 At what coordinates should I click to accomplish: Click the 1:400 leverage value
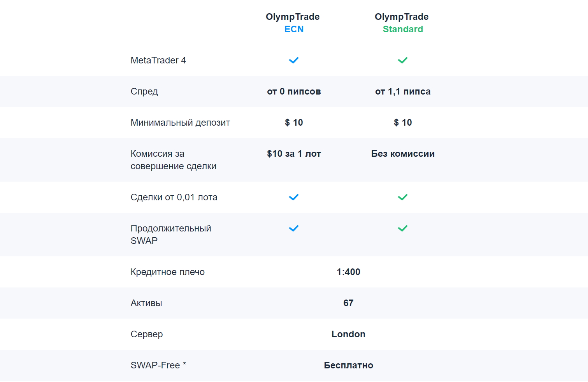348,272
